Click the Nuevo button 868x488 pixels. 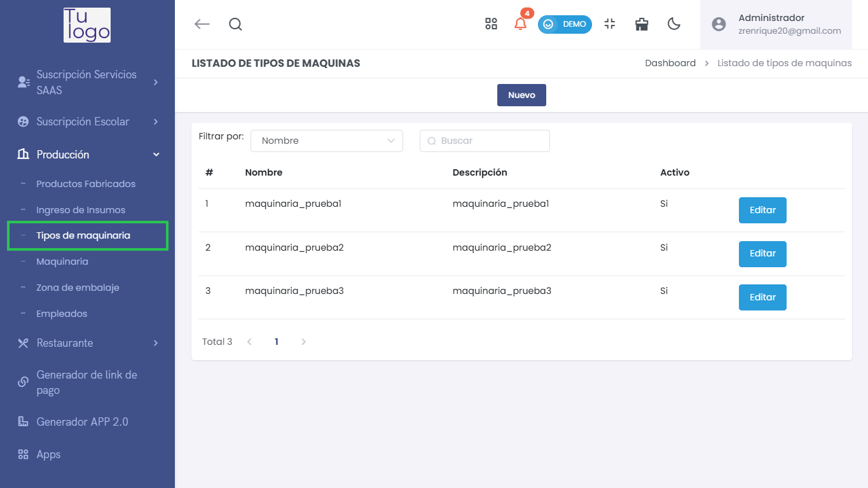[x=521, y=95]
